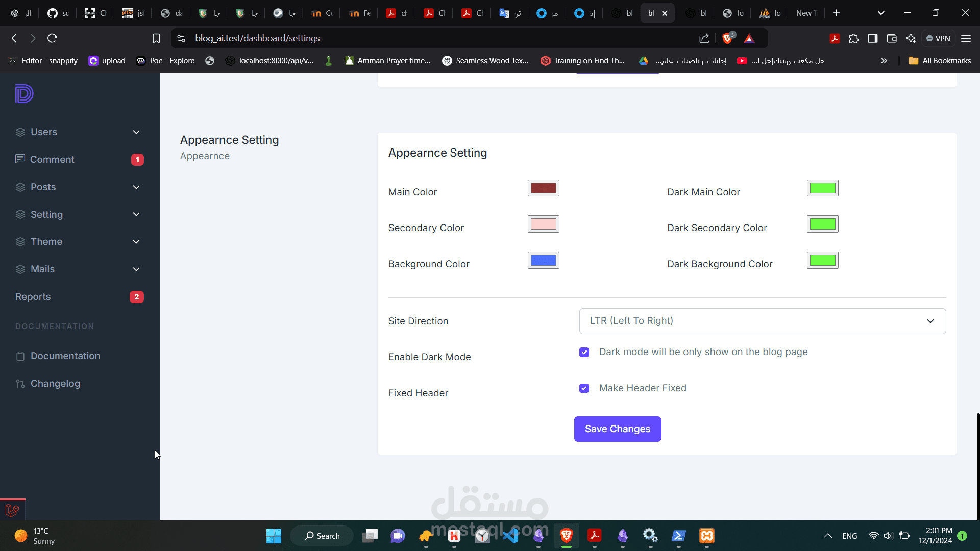
Task: Click the dashboard logo in sidebar
Action: (x=24, y=94)
